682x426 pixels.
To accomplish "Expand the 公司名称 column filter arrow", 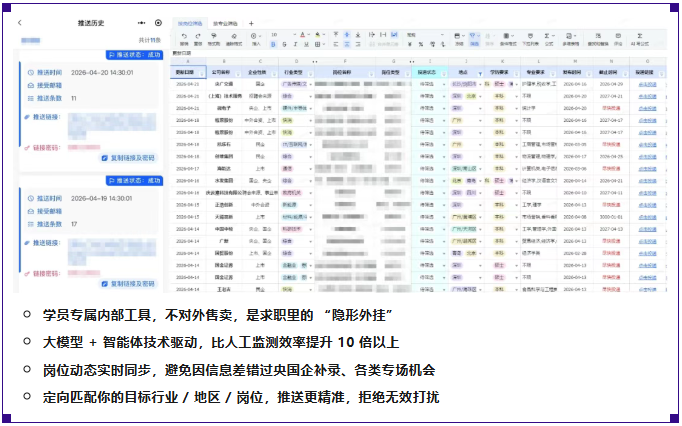I will click(237, 73).
